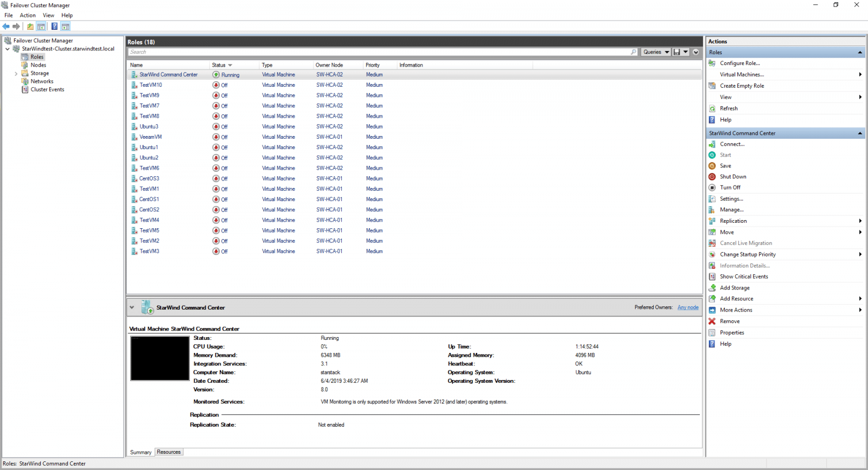Click inside the Roles search field

(379, 52)
